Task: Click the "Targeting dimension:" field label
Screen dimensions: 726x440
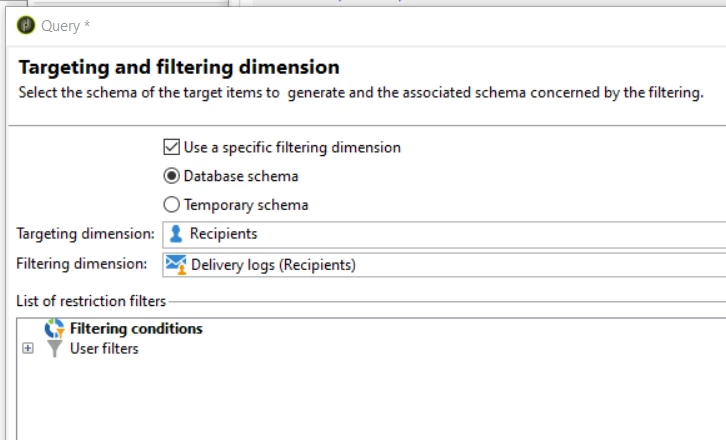Action: click(x=85, y=234)
